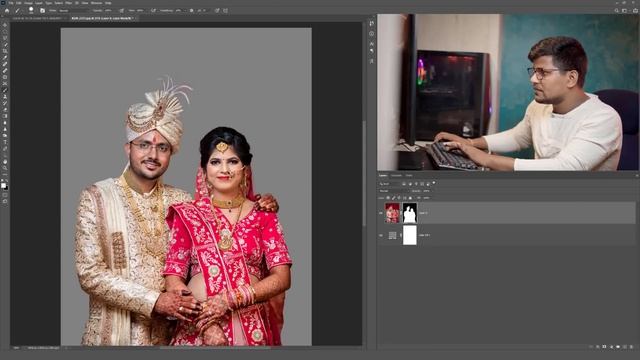Select the Move tool
The width and height of the screenshot is (640, 360).
[5, 24]
